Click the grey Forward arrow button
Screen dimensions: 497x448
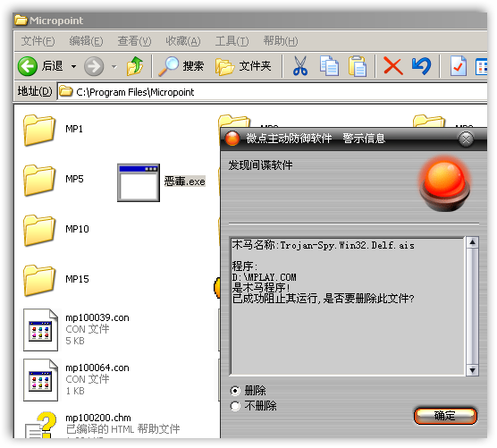94,66
